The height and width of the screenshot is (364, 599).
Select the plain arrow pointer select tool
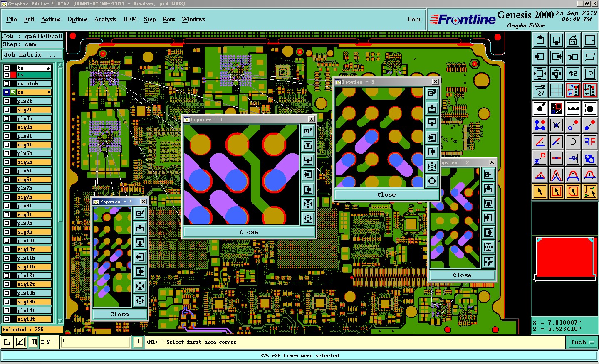coord(540,192)
